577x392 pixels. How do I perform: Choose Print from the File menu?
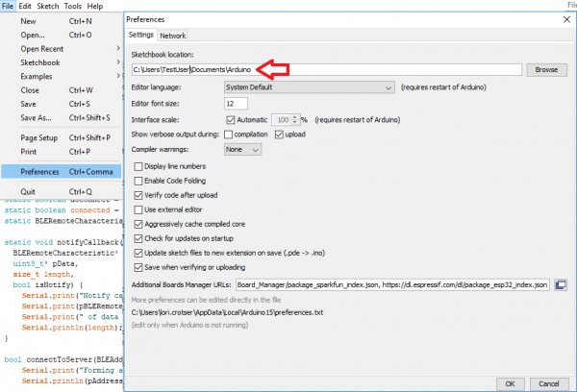pyautogui.click(x=62, y=152)
